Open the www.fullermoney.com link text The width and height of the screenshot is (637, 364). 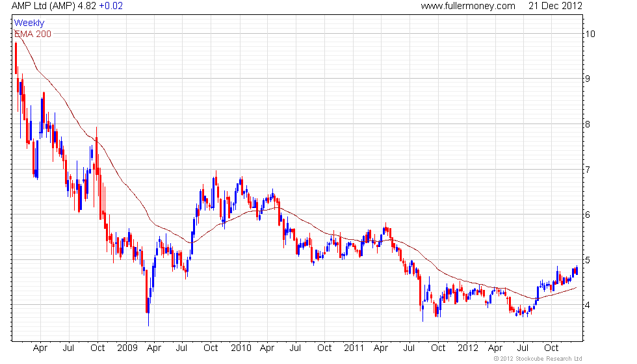click(468, 6)
